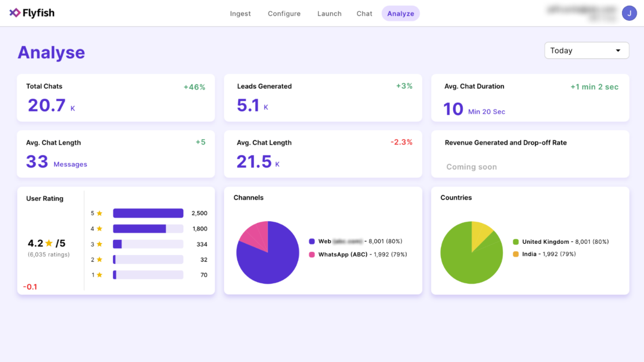The height and width of the screenshot is (362, 644).
Task: Open the Today date range dropdown
Action: tap(586, 51)
